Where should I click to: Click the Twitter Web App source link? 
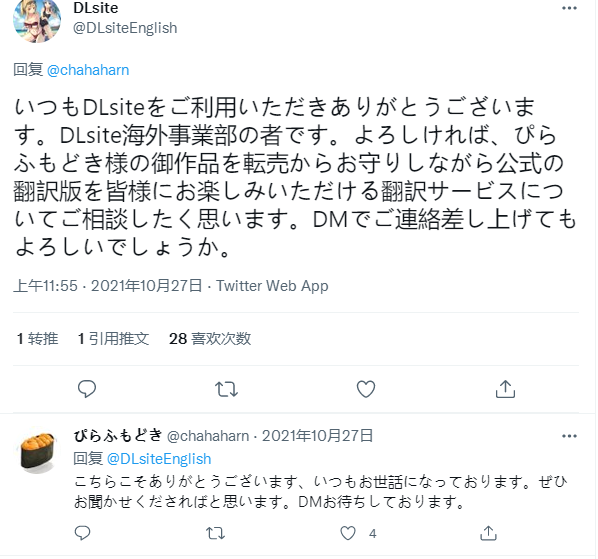coord(272,286)
